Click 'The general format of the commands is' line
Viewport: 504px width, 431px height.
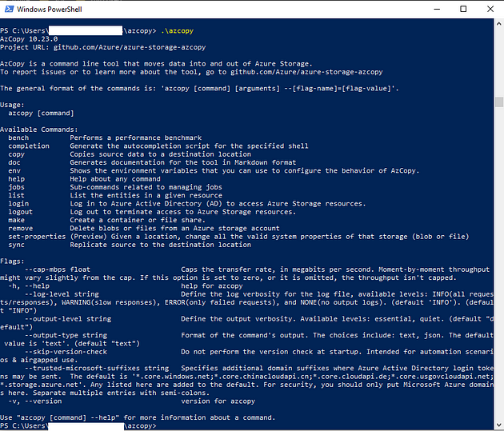click(x=200, y=88)
